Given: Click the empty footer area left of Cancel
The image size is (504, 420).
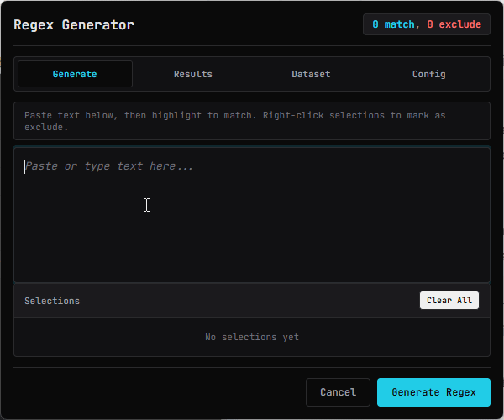Looking at the screenshot, I should 160,392.
